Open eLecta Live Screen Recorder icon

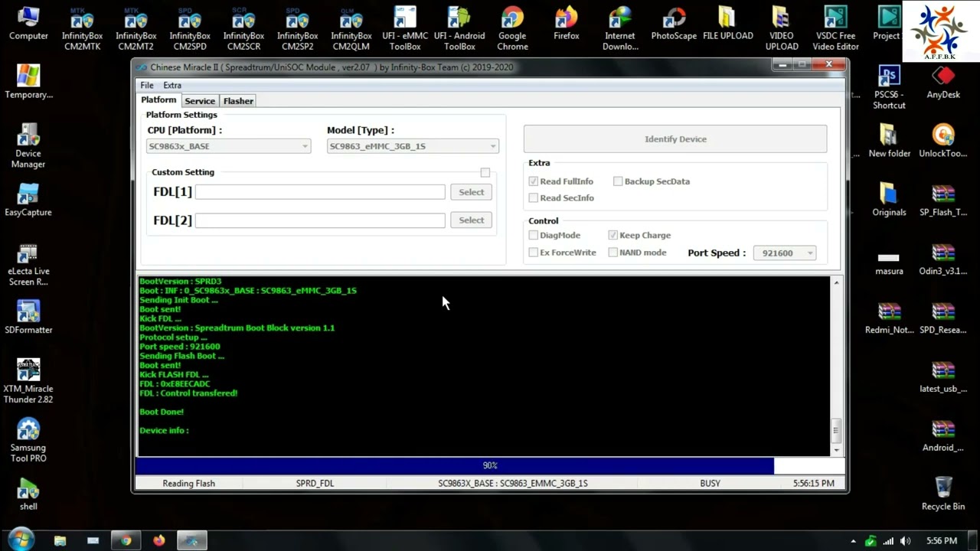[x=28, y=265]
